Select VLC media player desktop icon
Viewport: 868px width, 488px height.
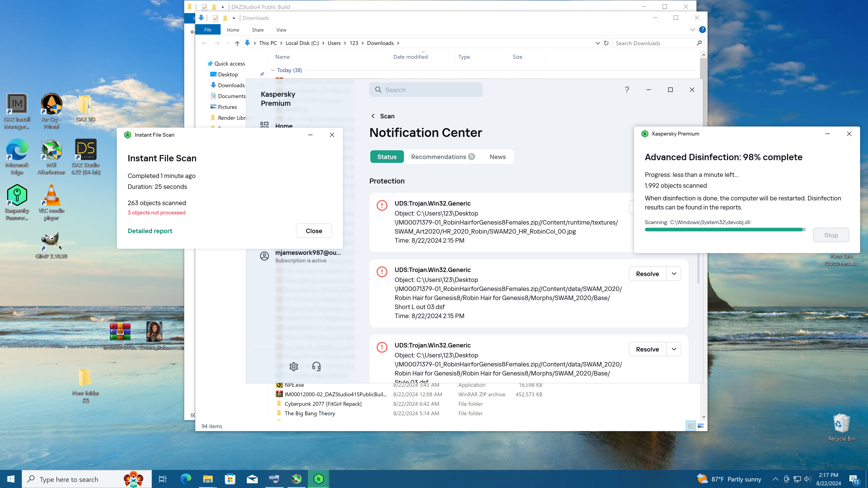tap(51, 203)
